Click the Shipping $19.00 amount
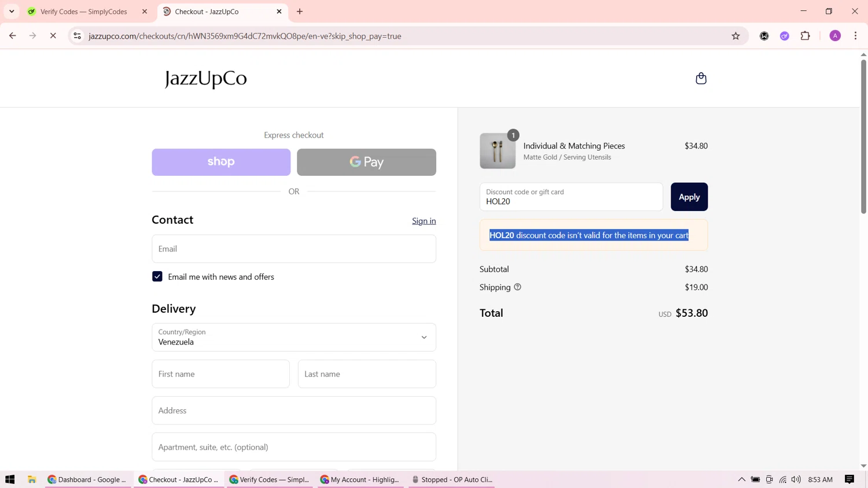Screen dimensions: 868x488 coord(696,287)
